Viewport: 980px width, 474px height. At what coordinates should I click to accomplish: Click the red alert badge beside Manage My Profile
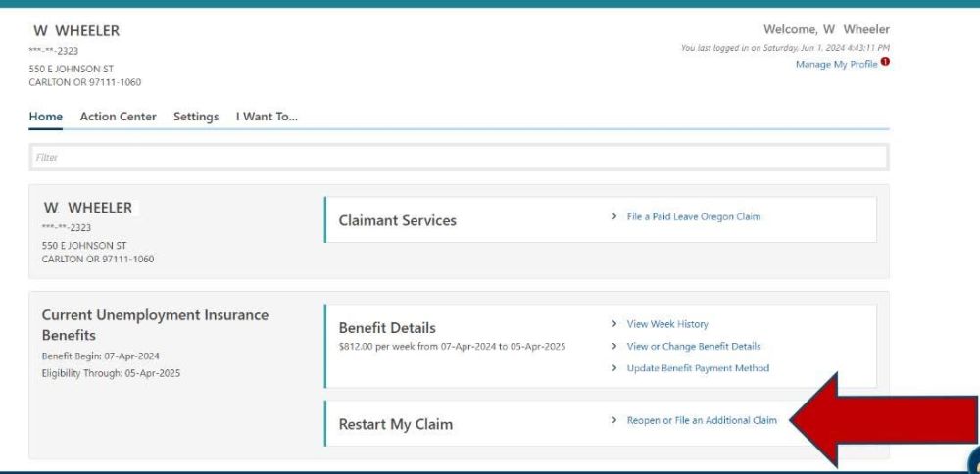[x=885, y=63]
